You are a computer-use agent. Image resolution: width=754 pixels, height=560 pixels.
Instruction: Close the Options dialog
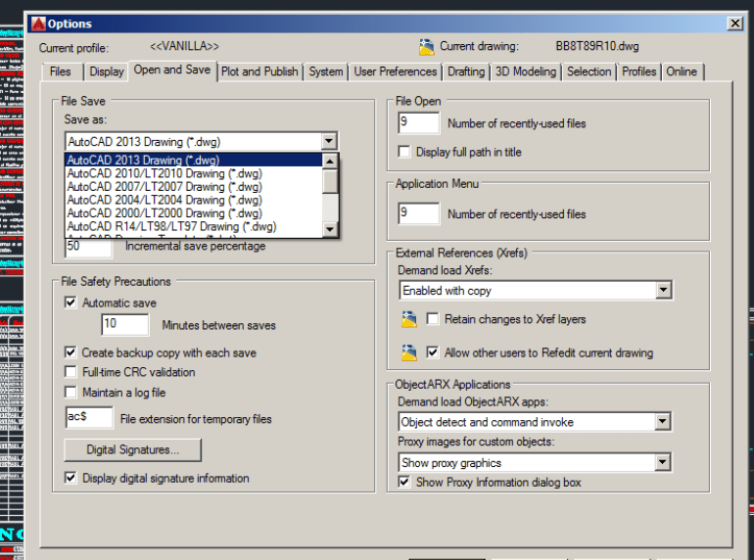[734, 23]
